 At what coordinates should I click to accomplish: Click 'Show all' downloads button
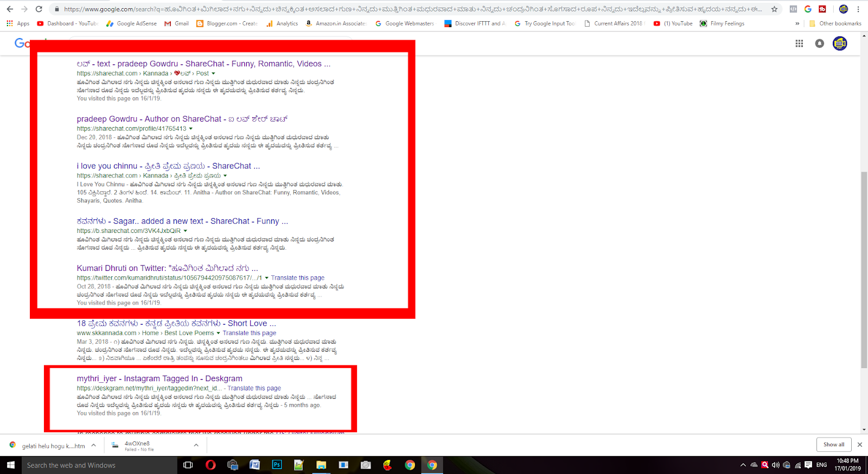(x=834, y=445)
